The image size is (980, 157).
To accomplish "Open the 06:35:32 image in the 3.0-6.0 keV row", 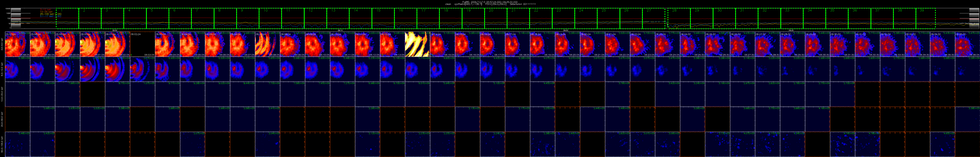I will pos(967,44).
